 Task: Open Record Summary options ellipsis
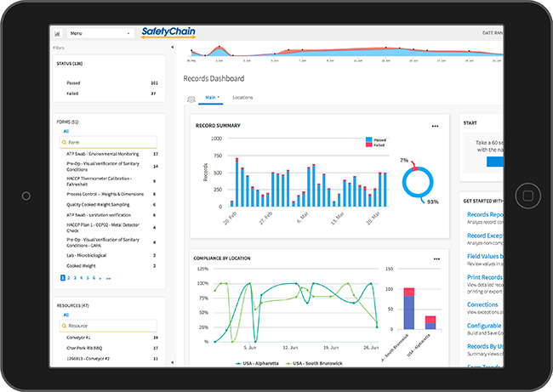(436, 126)
